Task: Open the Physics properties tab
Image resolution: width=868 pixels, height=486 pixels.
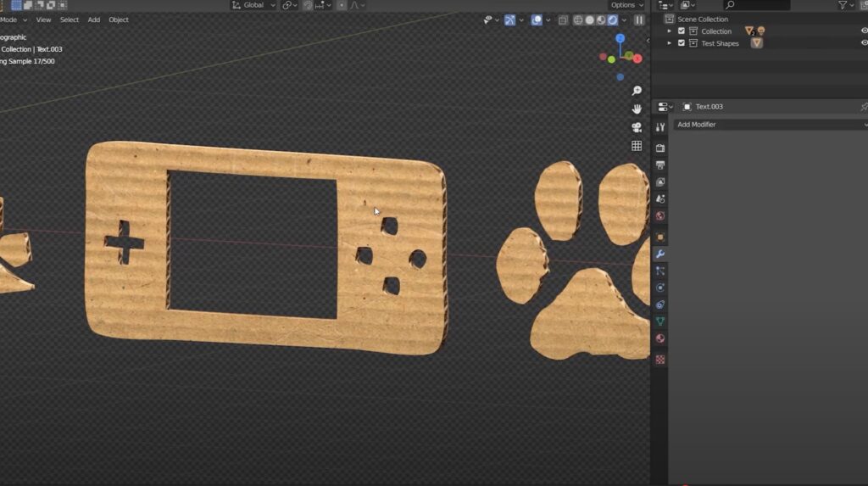Action: point(659,288)
